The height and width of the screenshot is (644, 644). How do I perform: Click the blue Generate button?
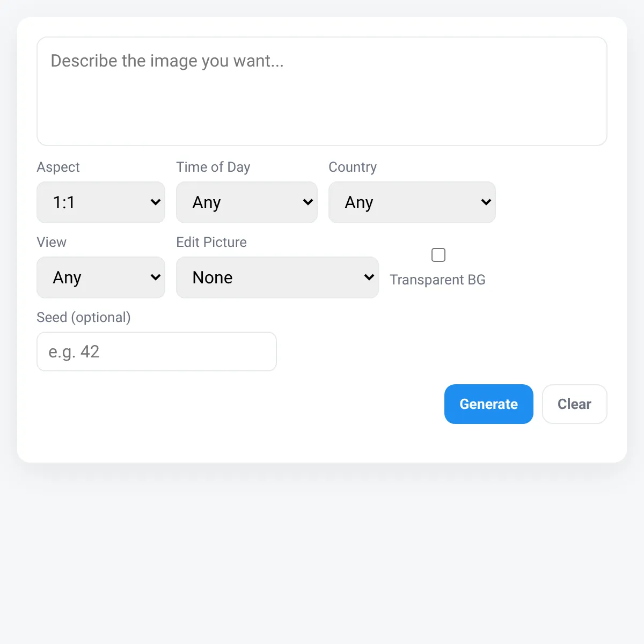(x=489, y=404)
